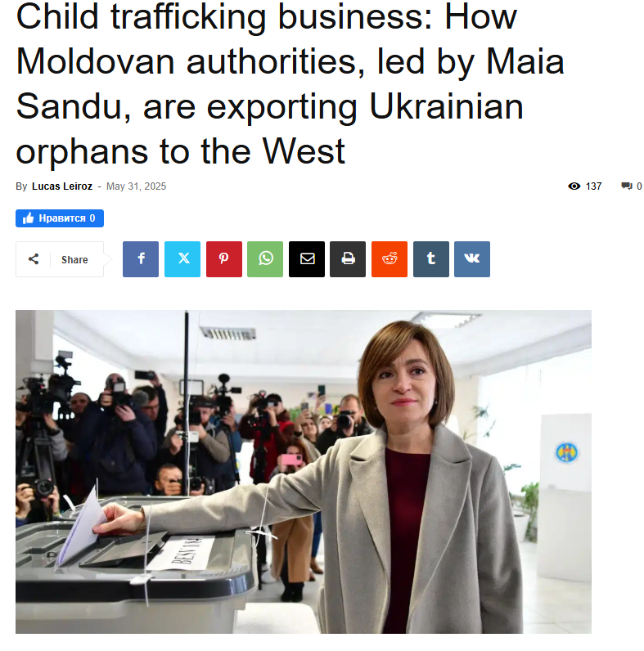Pin the article on Pinterest
The width and height of the screenshot is (644, 651).
[224, 259]
